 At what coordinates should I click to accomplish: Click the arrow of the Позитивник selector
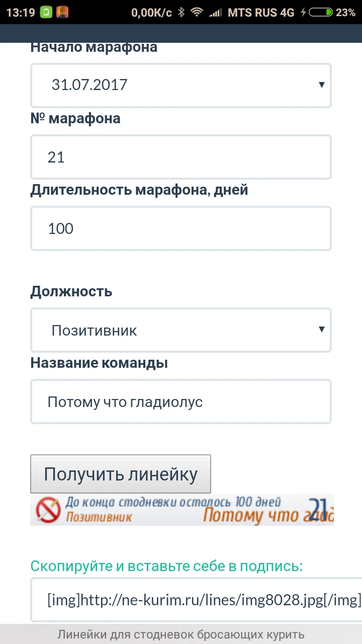[322, 330]
